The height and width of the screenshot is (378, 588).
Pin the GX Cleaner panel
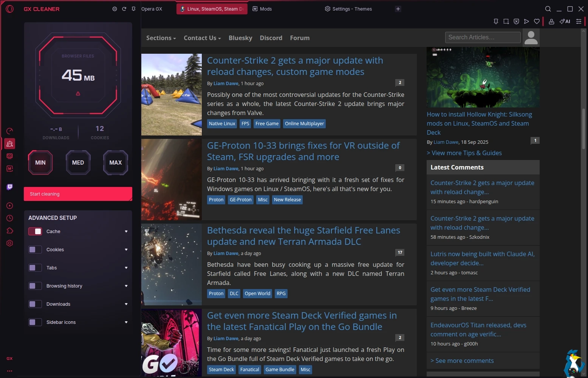click(133, 9)
